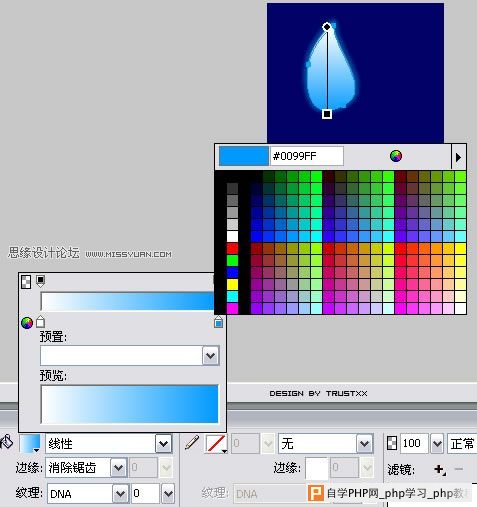Image resolution: width=477 pixels, height=507 pixels.
Task: Open the system color picker wheel icon
Action: coord(396,156)
